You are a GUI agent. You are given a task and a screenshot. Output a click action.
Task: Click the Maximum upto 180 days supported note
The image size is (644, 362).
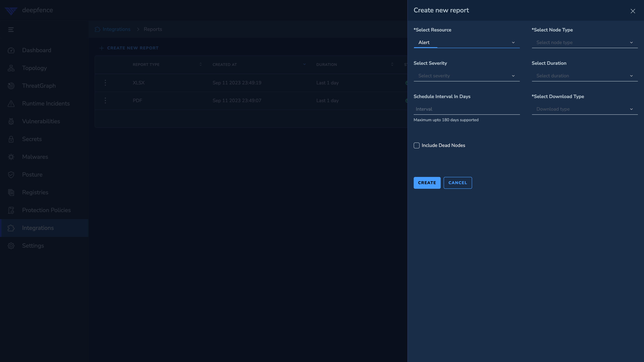446,120
